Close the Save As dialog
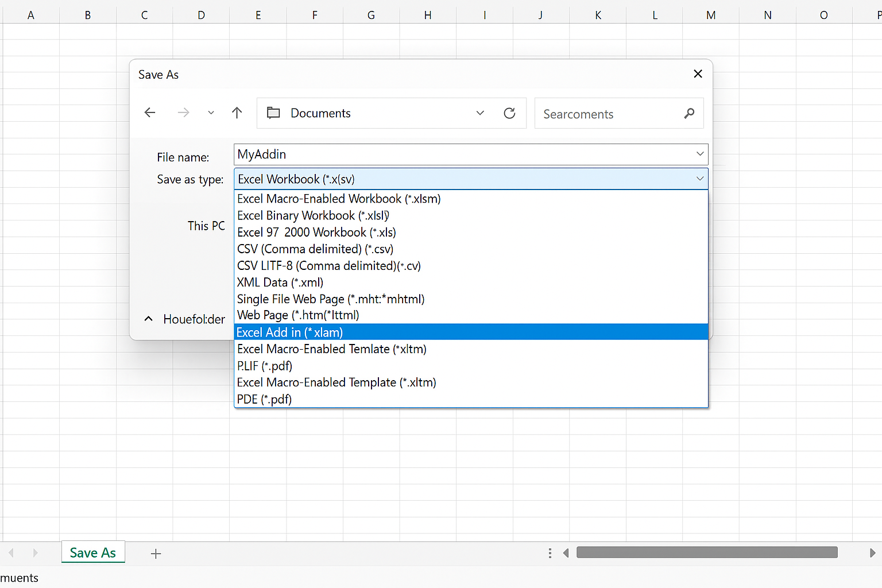The image size is (882, 588). [698, 73]
